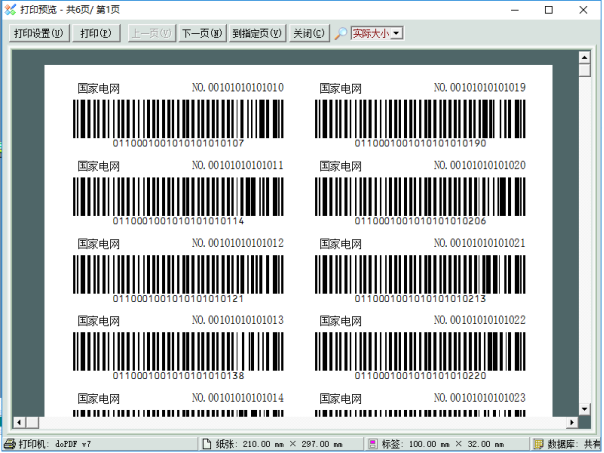
Task: Click label text NO. 00101010101013
Action: [x=238, y=320]
